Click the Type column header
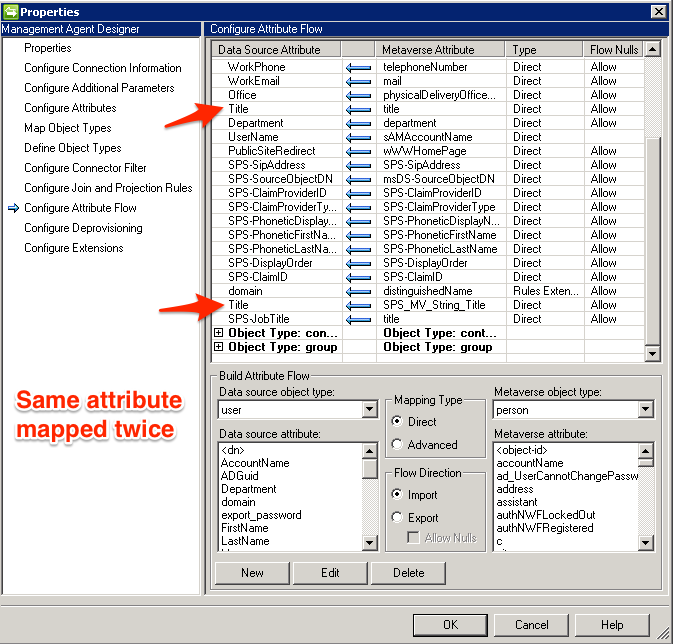673x644 pixels. tap(544, 50)
